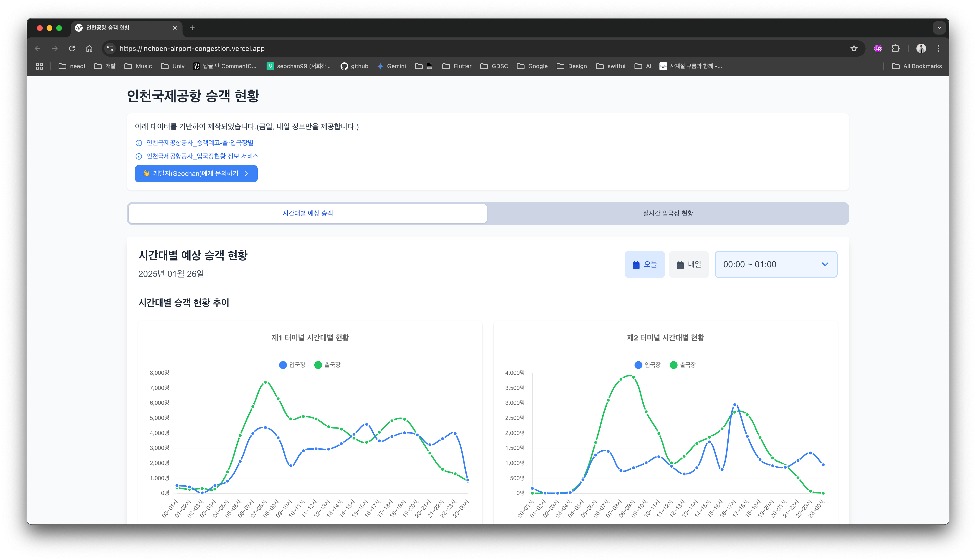This screenshot has width=976, height=560.
Task: Switch to 실시간 입국장 현황 tab
Action: [x=668, y=213]
